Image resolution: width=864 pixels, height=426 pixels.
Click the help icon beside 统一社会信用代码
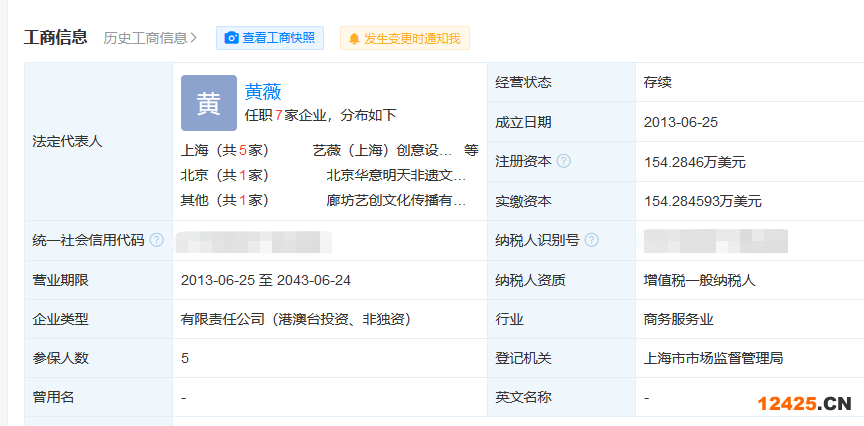pos(157,240)
